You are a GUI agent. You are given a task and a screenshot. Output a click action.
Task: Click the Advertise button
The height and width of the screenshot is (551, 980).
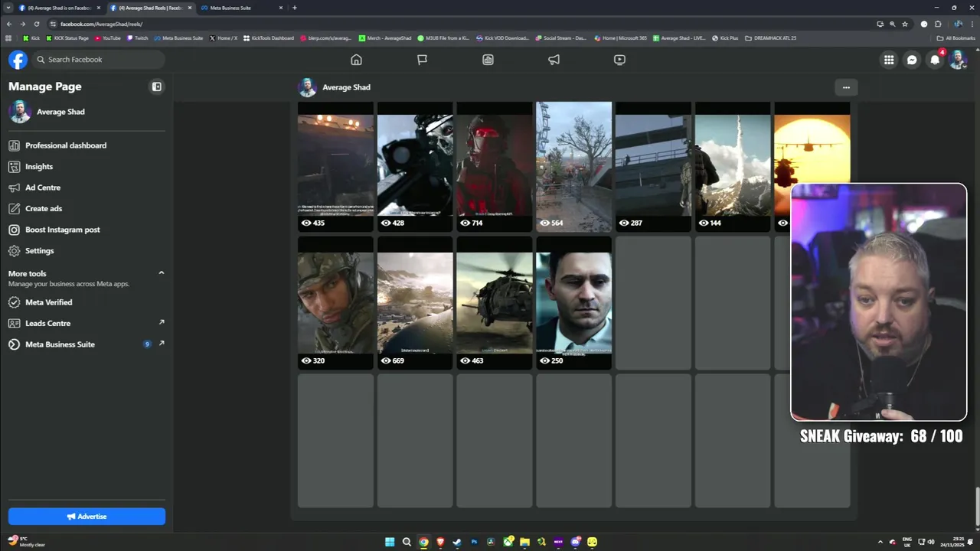tap(87, 517)
